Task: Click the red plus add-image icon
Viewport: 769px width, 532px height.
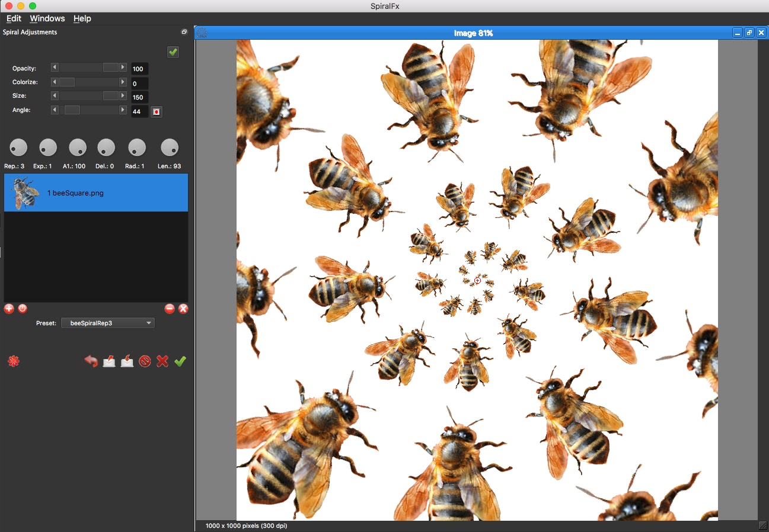Action: pyautogui.click(x=9, y=309)
